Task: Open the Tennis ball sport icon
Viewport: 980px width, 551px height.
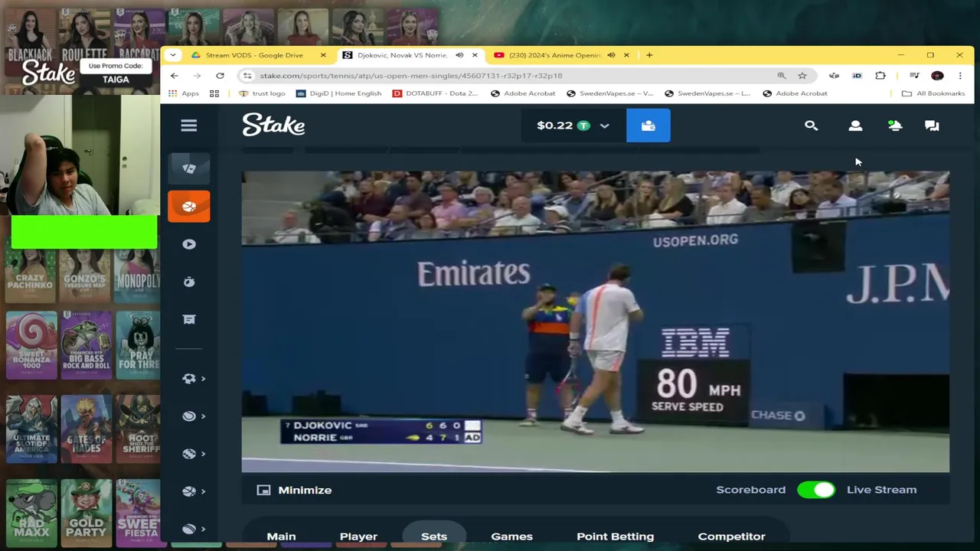Action: [x=189, y=416]
